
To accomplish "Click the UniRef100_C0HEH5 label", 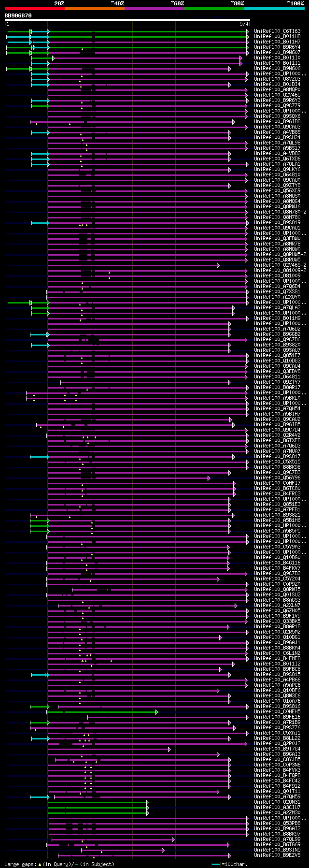I will click(277, 712).
